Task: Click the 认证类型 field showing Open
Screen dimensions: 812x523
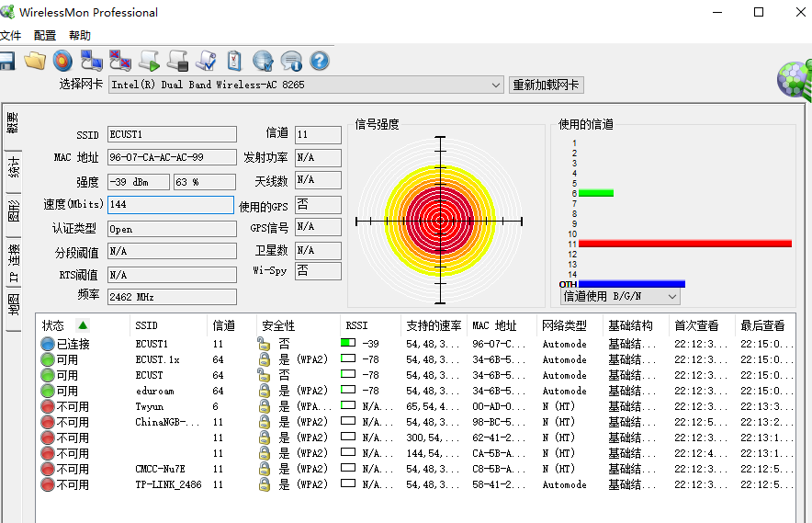Action: click(x=172, y=229)
